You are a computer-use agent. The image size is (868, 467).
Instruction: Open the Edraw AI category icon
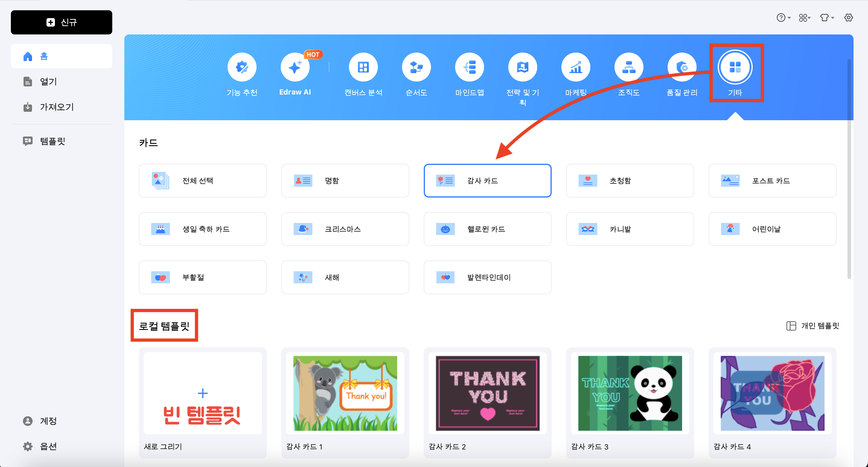(295, 67)
